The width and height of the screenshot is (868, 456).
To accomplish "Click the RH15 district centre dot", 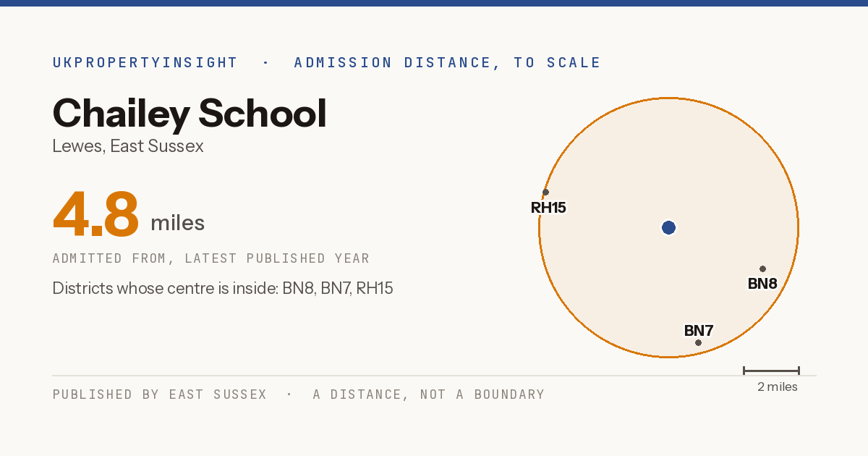I will (545, 193).
